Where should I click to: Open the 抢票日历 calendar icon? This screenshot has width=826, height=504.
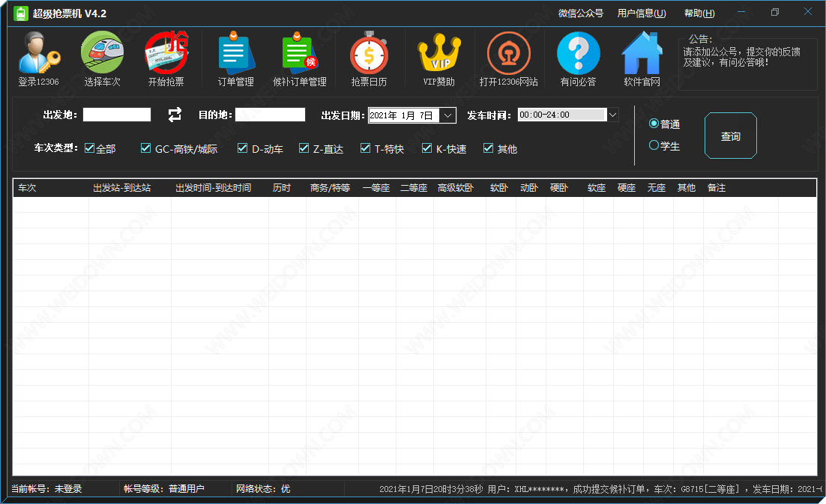point(370,59)
